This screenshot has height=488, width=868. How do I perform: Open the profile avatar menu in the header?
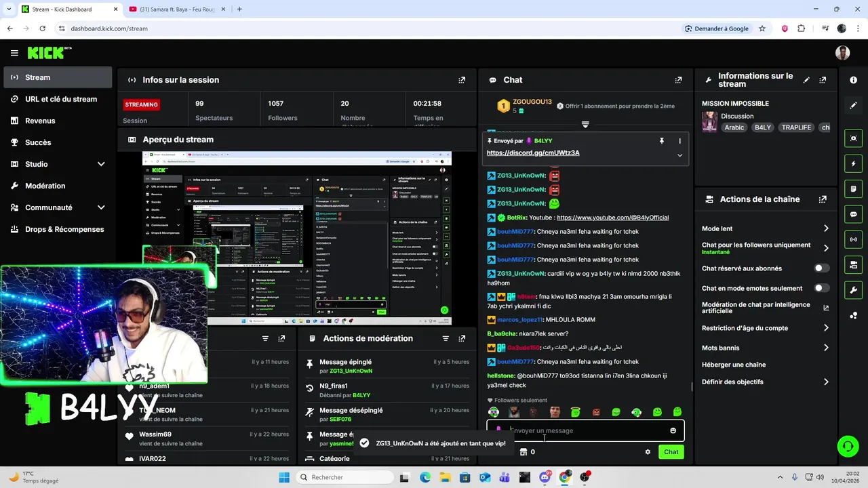pos(842,53)
